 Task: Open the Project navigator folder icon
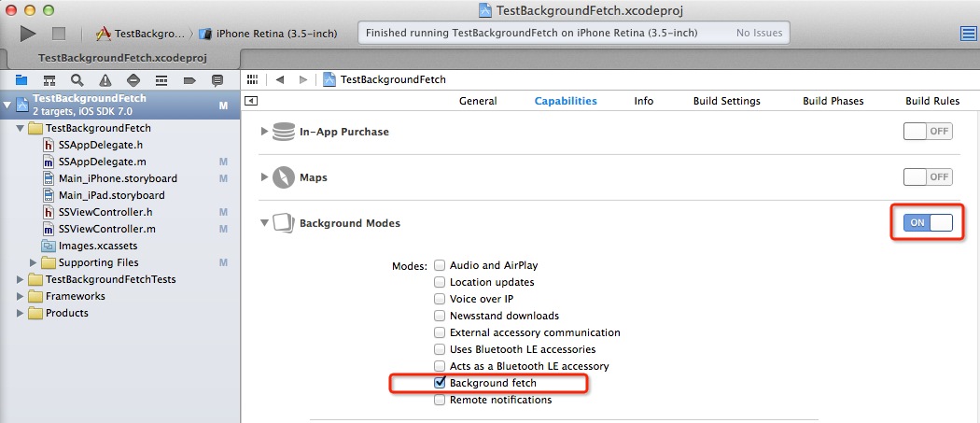click(21, 80)
